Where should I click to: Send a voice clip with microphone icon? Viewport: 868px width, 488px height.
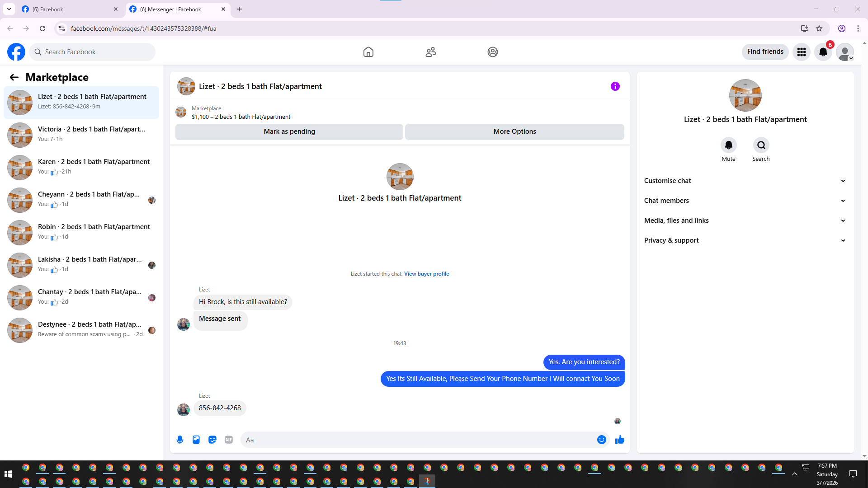point(180,440)
